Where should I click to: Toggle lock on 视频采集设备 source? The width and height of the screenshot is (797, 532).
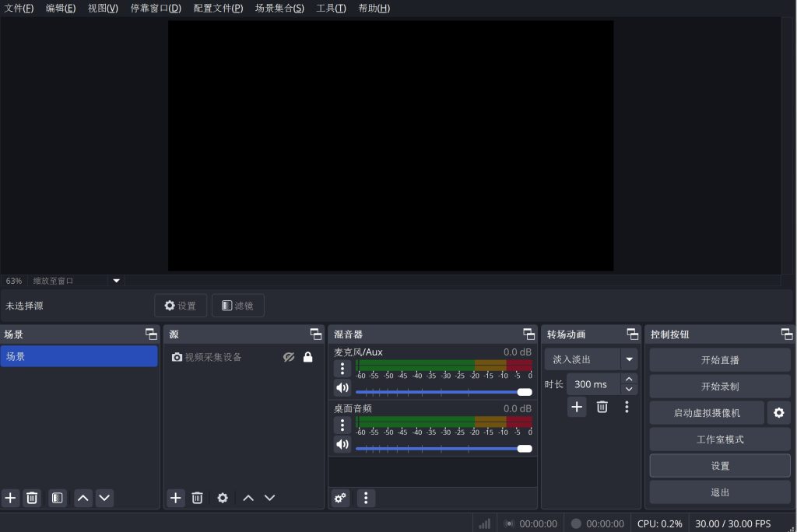pos(308,357)
